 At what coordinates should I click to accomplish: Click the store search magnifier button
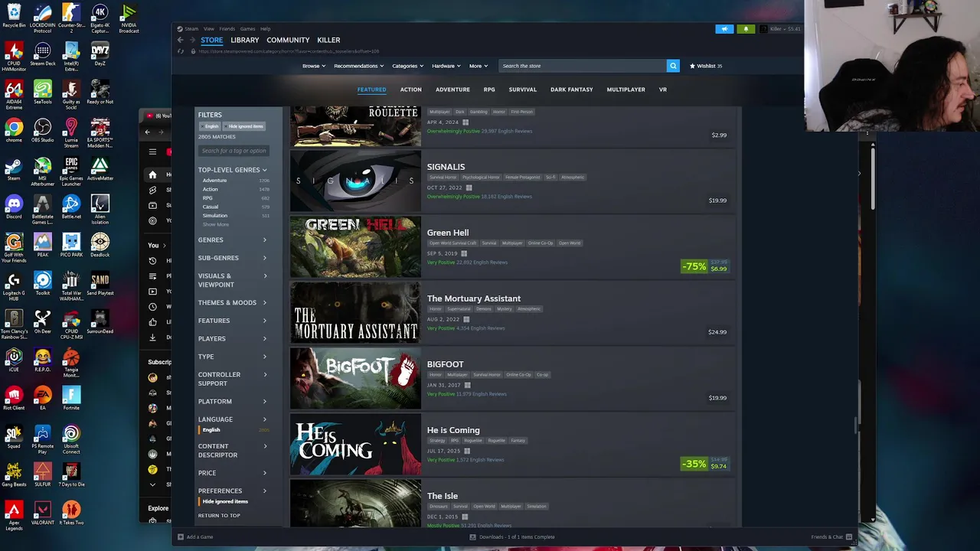click(x=673, y=66)
